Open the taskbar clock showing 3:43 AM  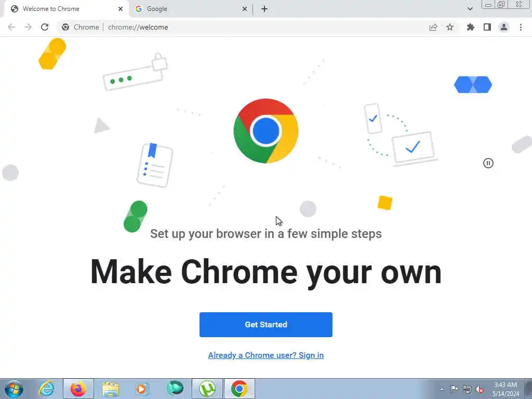pos(505,389)
